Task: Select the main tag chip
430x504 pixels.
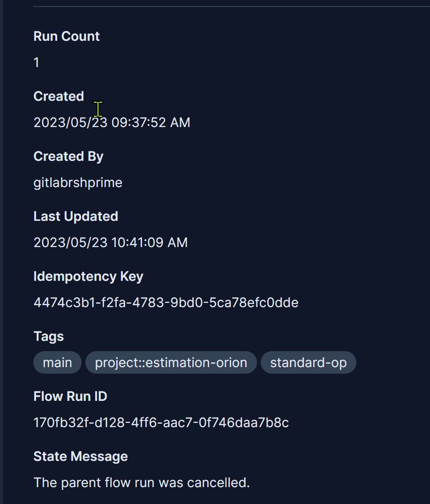Action: pyautogui.click(x=57, y=362)
